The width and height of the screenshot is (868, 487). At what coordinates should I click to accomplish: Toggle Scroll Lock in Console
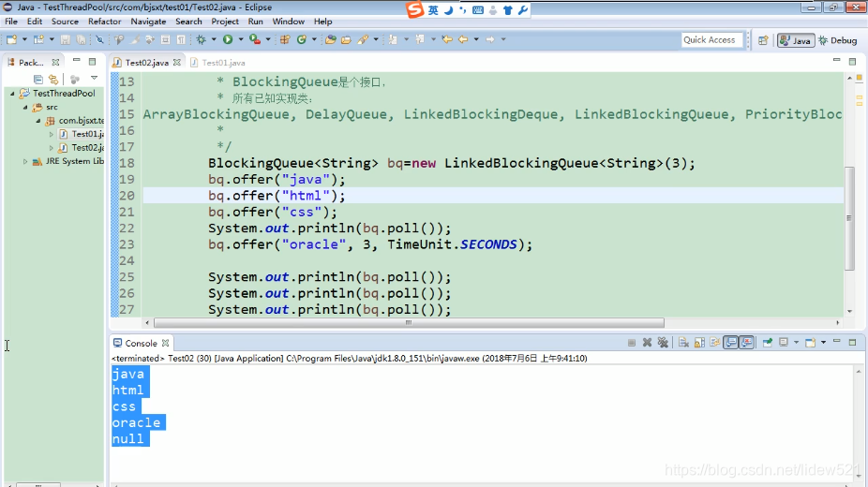pyautogui.click(x=699, y=343)
